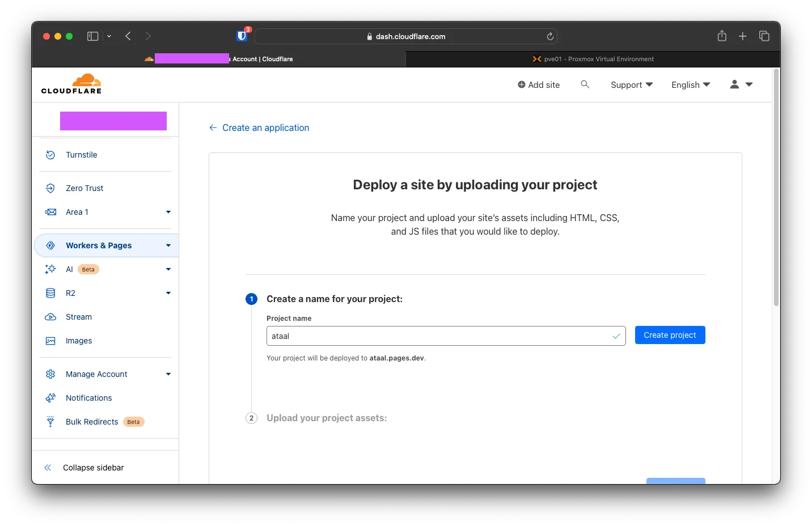Open the Bitwarden extension icon
812x526 pixels.
(242, 36)
